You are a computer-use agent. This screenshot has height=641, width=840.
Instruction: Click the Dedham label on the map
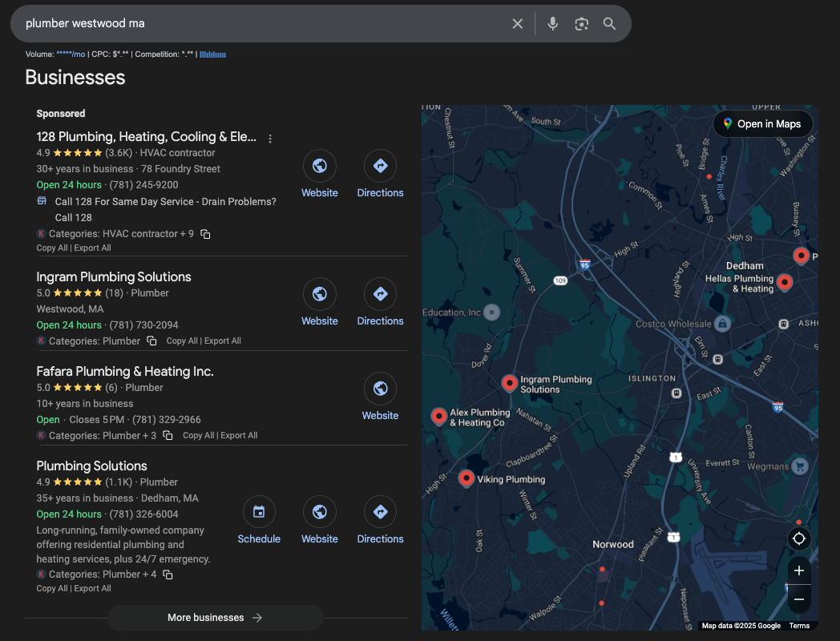tap(745, 265)
